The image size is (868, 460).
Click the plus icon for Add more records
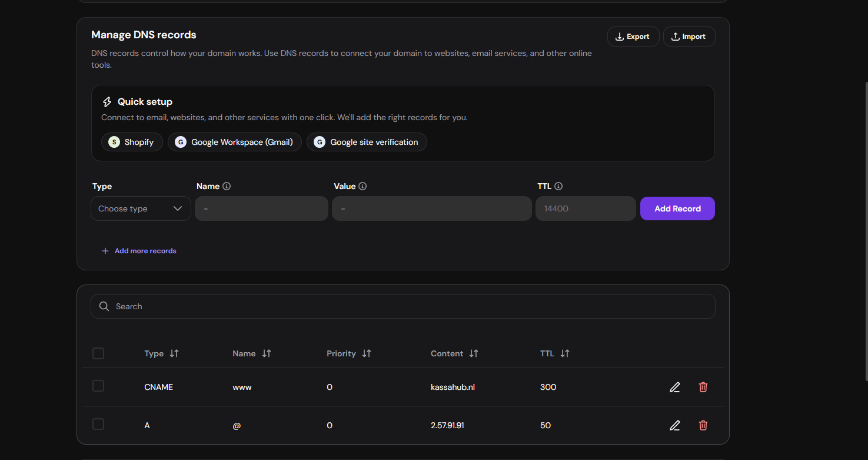click(105, 251)
